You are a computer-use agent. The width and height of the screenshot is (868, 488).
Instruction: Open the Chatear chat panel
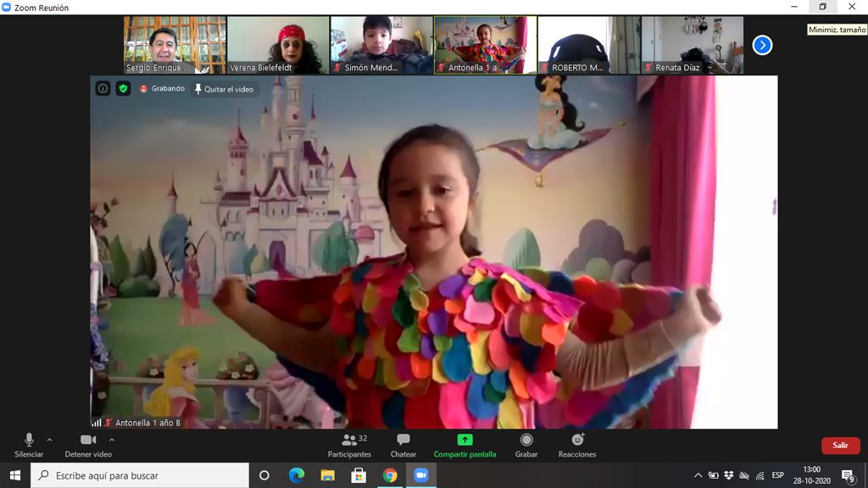click(403, 445)
